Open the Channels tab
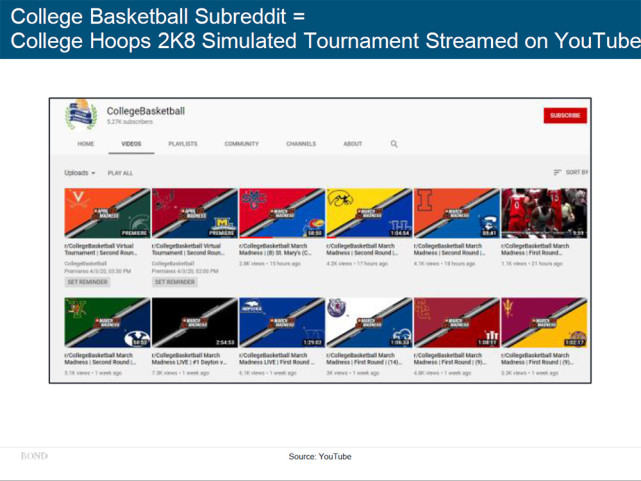The image size is (641, 481). coord(301,144)
